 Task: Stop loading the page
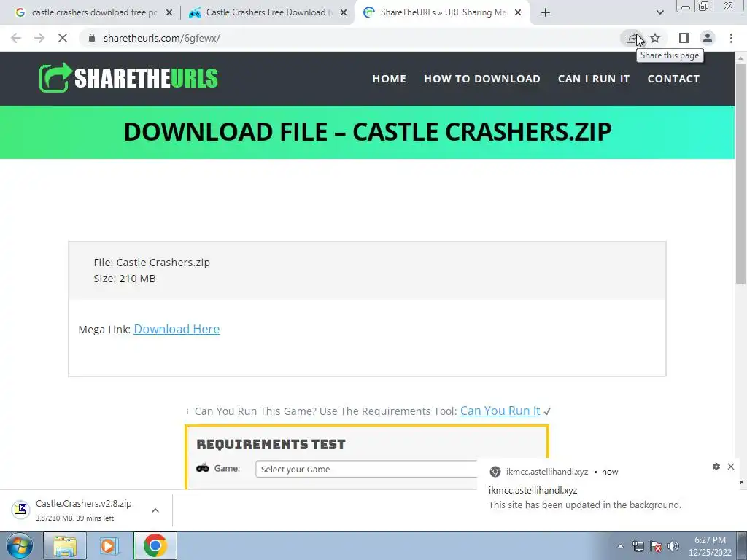click(x=63, y=38)
